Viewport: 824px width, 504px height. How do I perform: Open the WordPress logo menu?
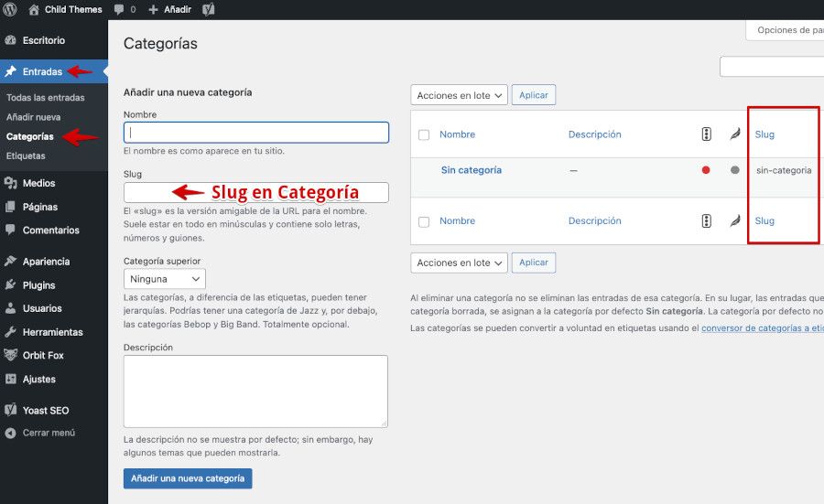pyautogui.click(x=10, y=9)
